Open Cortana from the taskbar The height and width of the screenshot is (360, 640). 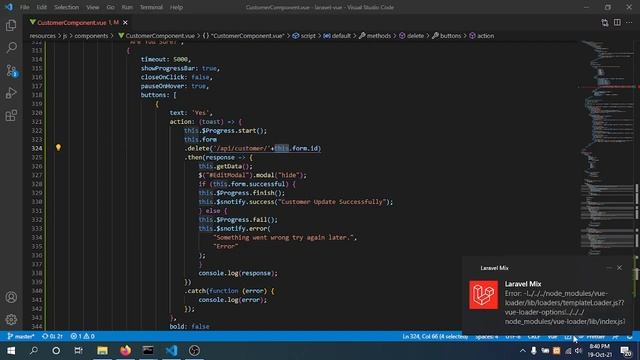[x=56, y=351]
